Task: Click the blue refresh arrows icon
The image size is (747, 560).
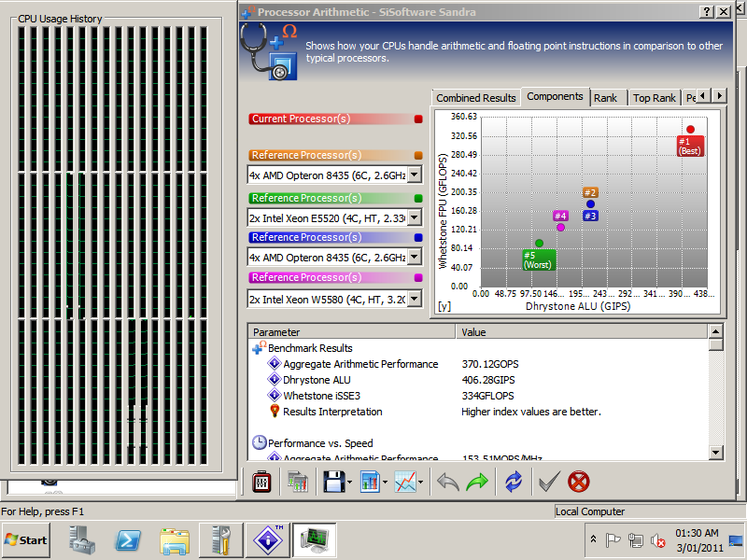Action: pyautogui.click(x=514, y=482)
